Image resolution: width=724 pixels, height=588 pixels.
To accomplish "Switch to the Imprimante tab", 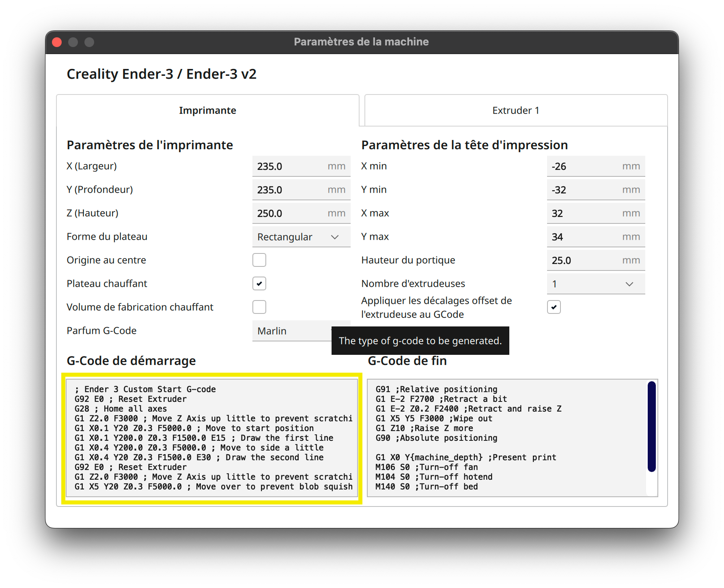I will click(207, 110).
